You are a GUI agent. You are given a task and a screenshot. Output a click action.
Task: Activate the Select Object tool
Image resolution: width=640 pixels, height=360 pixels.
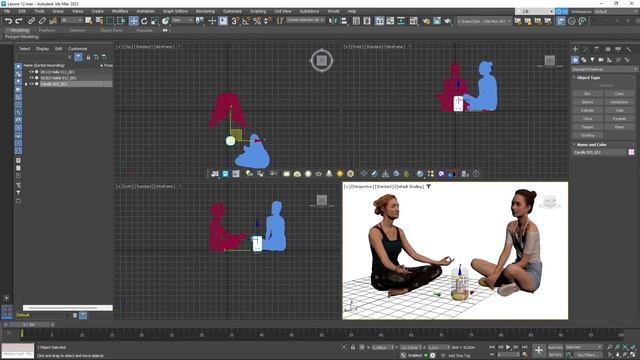[x=89, y=21]
